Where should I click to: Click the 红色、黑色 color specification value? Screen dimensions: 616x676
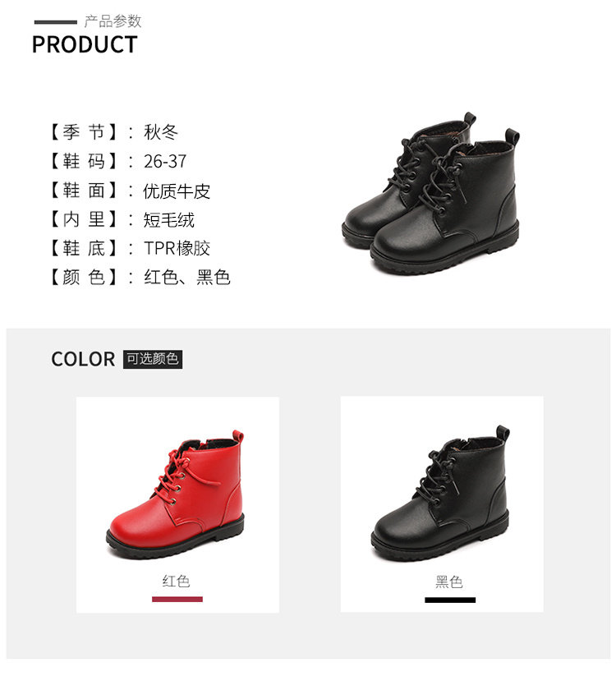[187, 277]
